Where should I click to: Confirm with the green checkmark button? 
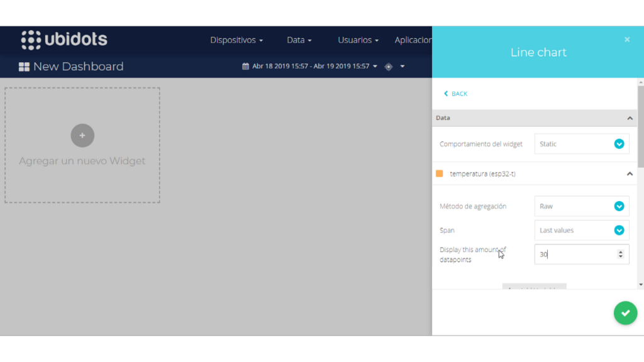[625, 312]
